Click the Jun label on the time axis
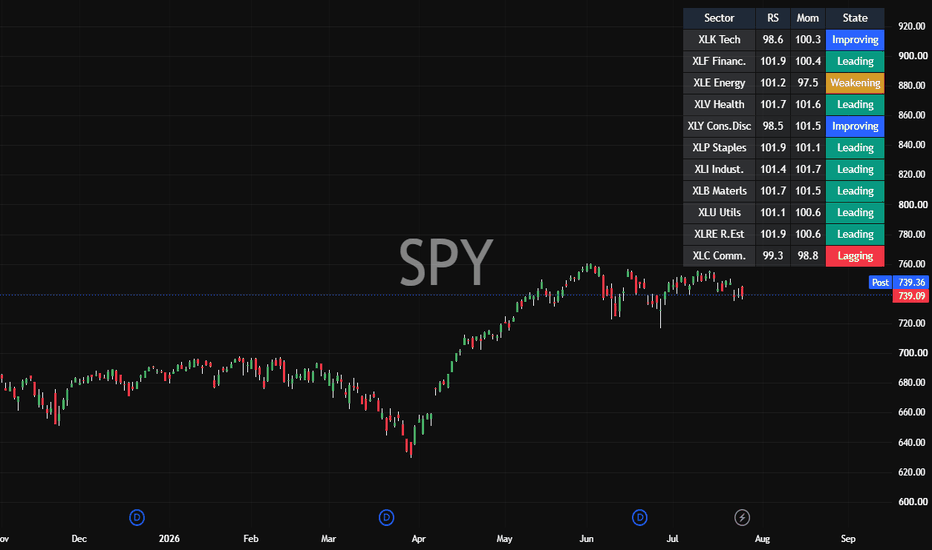Viewport: 932px width, 550px height. click(586, 539)
